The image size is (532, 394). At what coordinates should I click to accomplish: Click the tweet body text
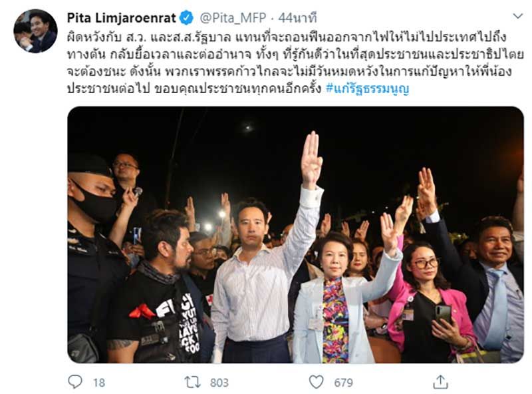(x=295, y=63)
